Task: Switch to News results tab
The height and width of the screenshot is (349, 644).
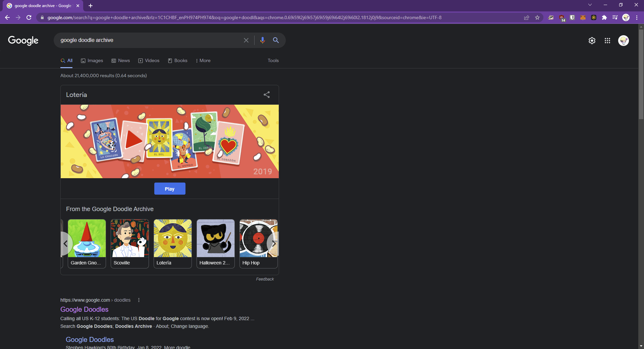Action: pyautogui.click(x=121, y=61)
